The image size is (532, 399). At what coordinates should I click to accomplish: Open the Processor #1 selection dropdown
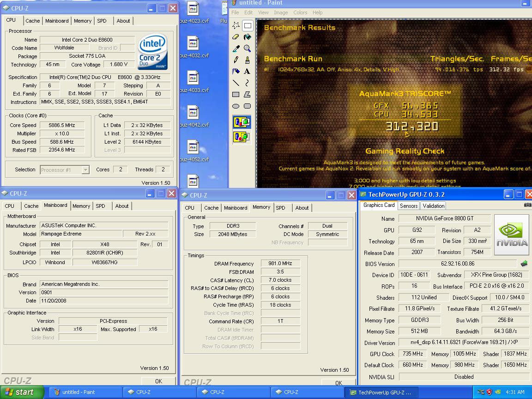[86, 169]
